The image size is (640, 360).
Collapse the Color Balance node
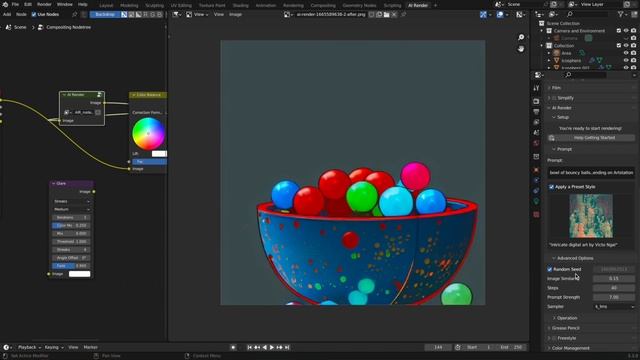tap(133, 95)
